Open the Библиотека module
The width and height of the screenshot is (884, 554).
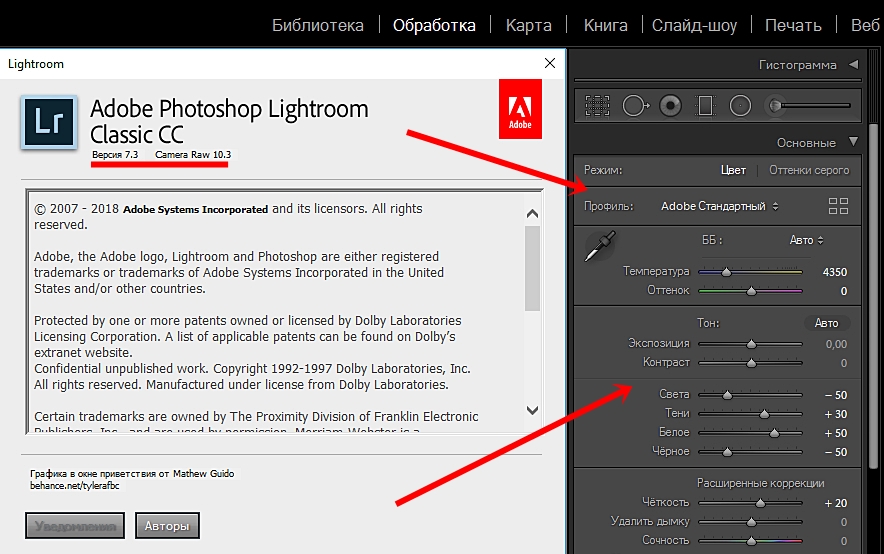pos(317,25)
